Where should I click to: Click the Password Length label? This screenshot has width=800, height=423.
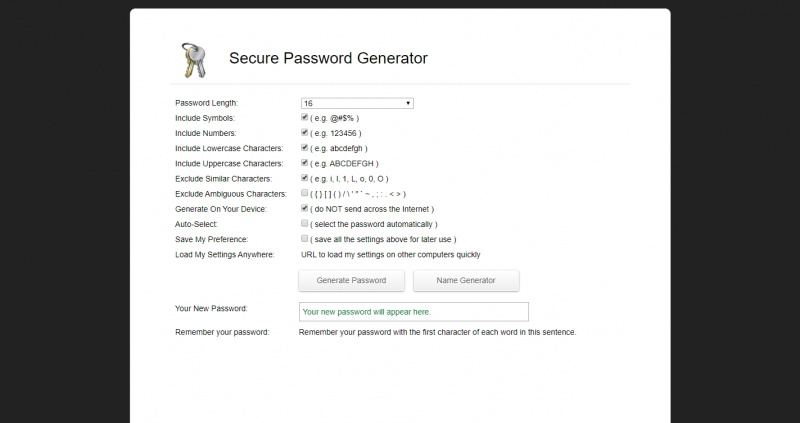click(x=207, y=103)
